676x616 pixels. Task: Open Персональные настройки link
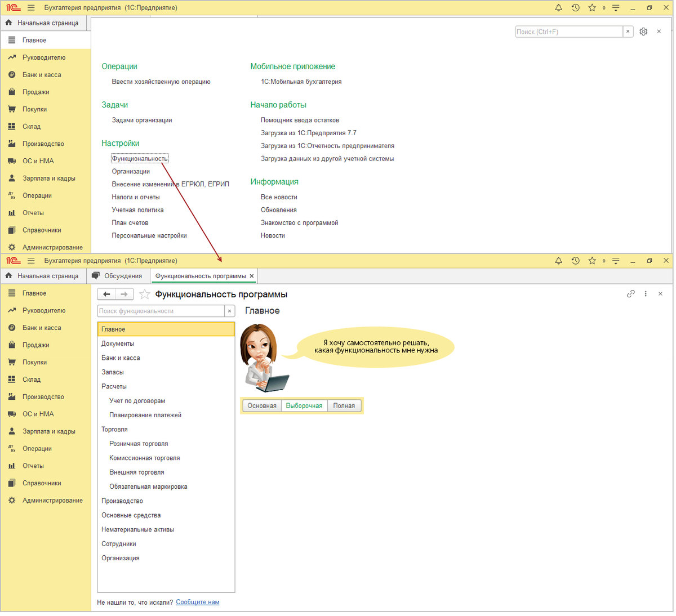pos(149,236)
